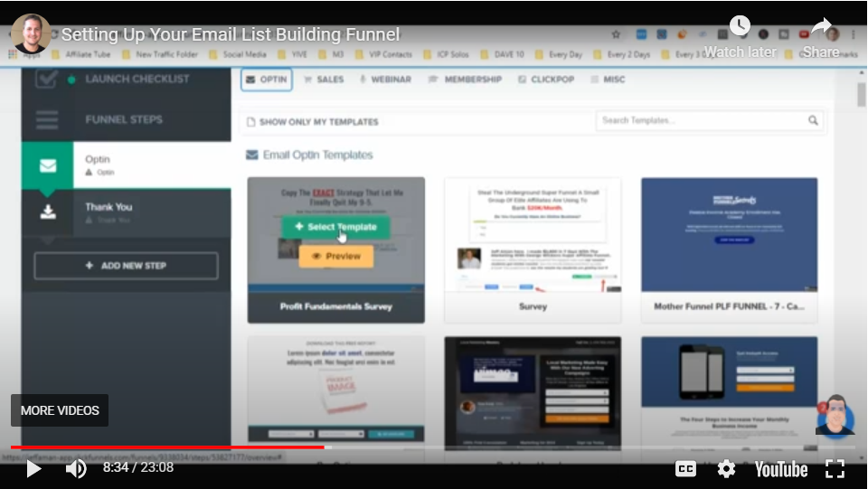Toggle Show Only My Templates

[x=312, y=121]
